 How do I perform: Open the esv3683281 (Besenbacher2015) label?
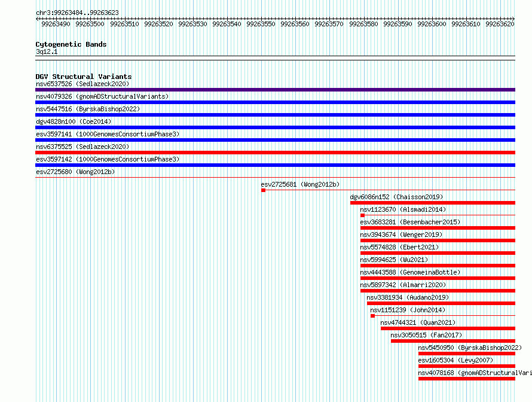coord(410,222)
